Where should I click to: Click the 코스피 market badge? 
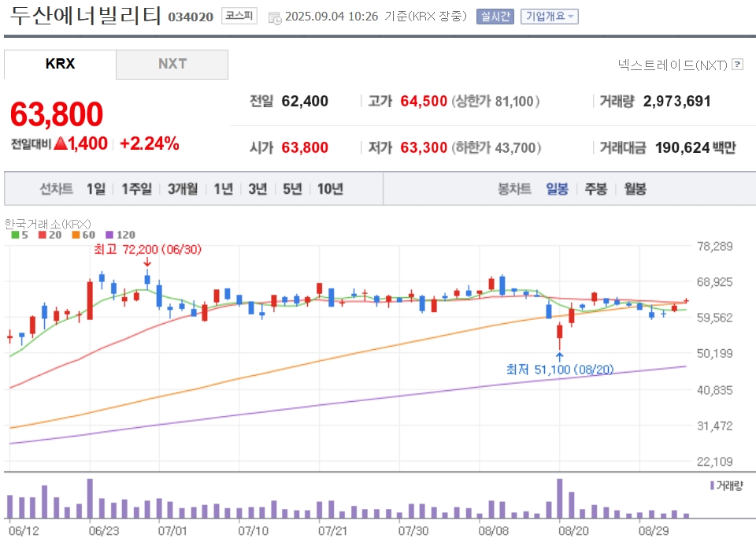point(239,16)
